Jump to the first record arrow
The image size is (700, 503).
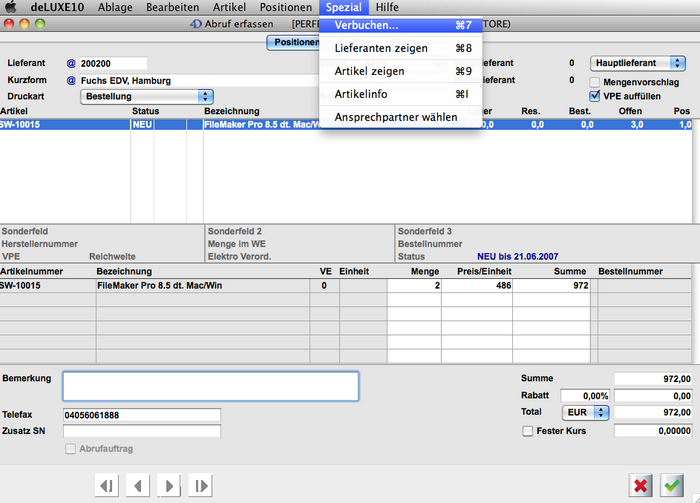coord(106,485)
